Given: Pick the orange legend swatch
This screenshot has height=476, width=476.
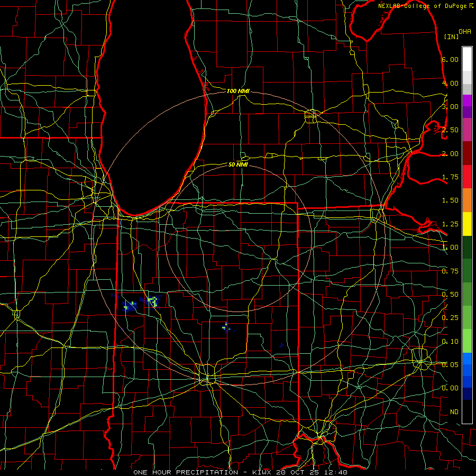Looking at the screenshot, I should click(x=467, y=200).
